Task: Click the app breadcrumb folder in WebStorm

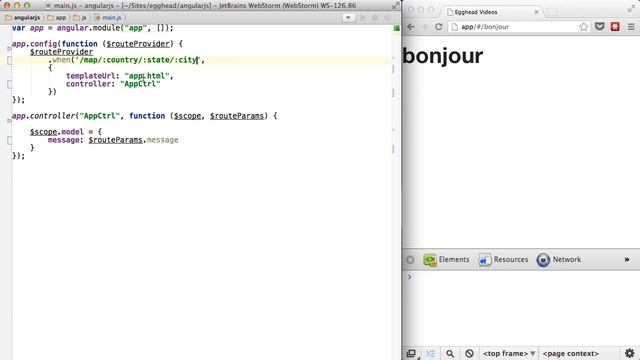Action: pos(57,18)
